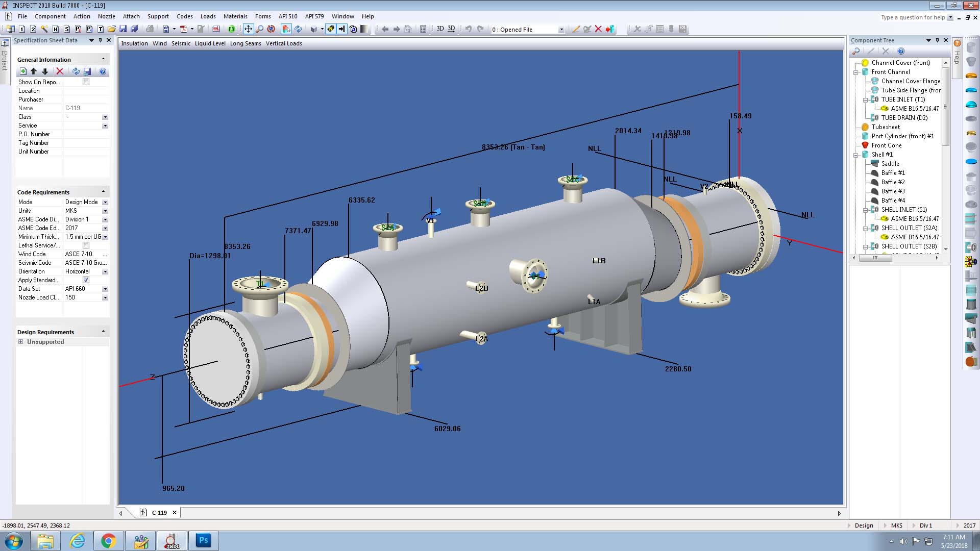The image size is (980, 551).
Task: Open the Materials menu
Action: (236, 16)
